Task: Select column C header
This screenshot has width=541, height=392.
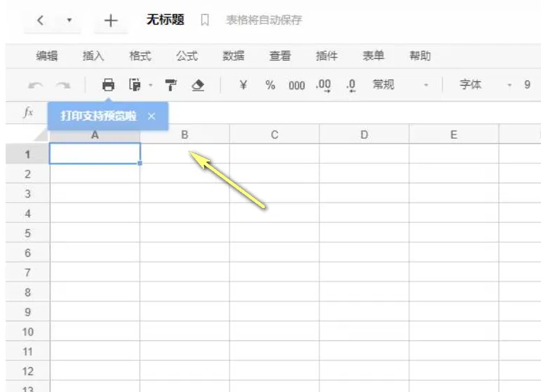Action: 274,134
